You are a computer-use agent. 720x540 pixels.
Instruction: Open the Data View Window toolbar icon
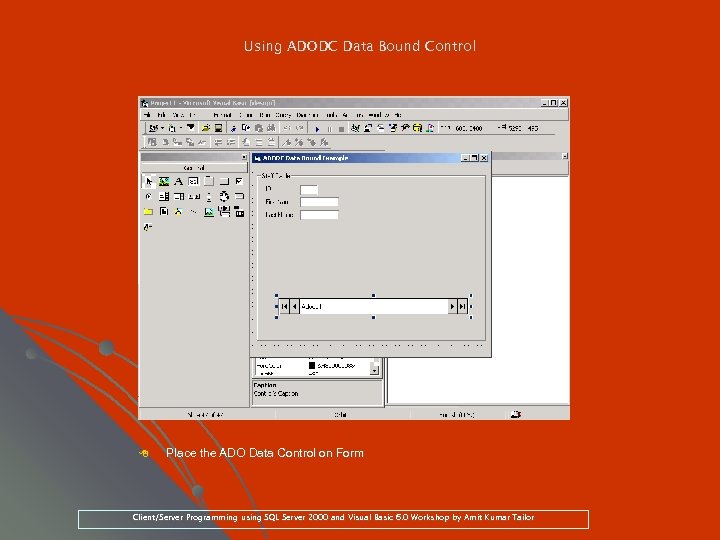pyautogui.click(x=417, y=128)
